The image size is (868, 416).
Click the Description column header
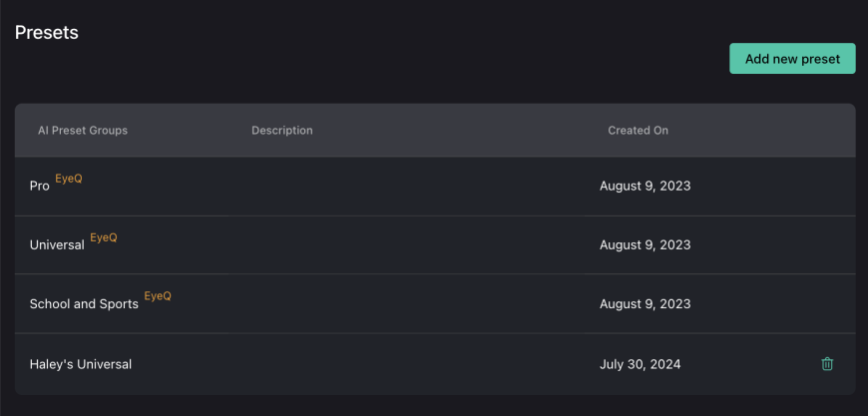[281, 131]
